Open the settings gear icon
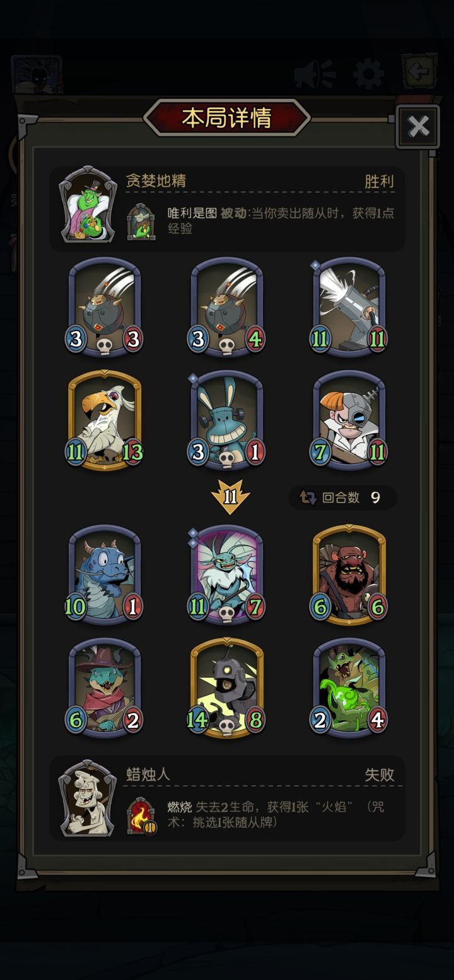This screenshot has width=454, height=980. pyautogui.click(x=369, y=74)
